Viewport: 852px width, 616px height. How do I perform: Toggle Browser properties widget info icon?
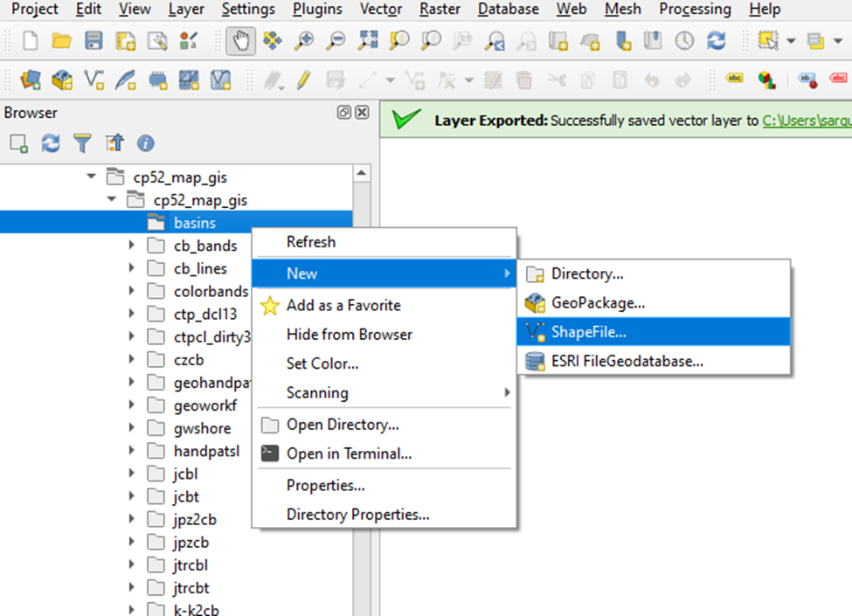point(145,143)
